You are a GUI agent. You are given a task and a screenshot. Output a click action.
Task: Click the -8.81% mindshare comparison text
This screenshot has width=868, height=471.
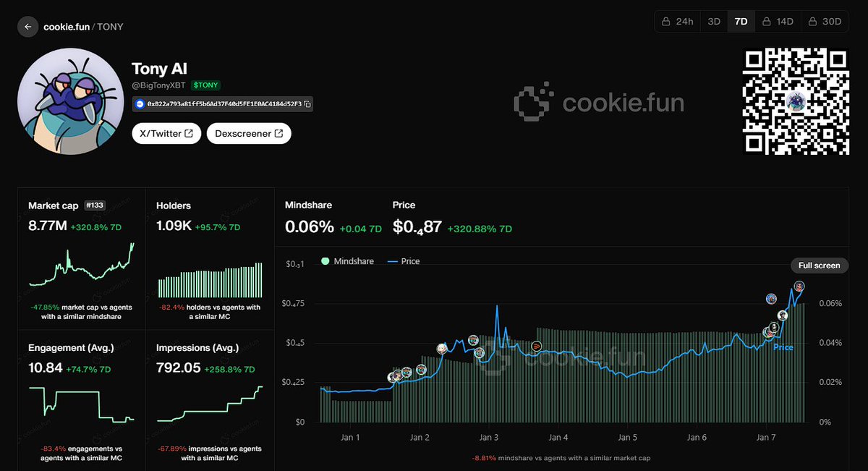[561, 458]
